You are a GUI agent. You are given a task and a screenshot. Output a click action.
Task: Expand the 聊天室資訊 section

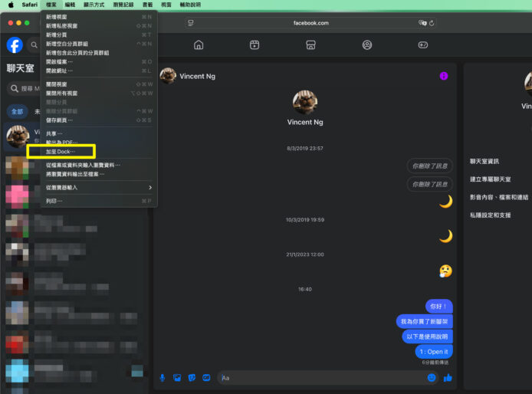(x=483, y=161)
